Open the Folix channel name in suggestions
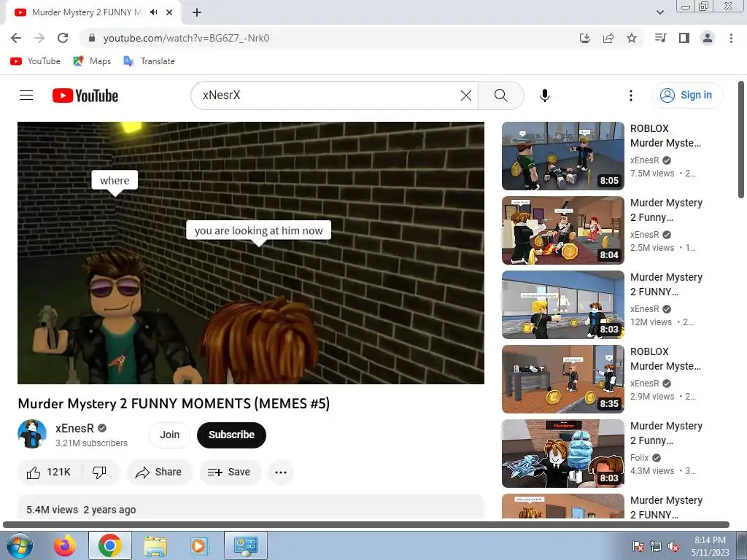 [x=639, y=458]
